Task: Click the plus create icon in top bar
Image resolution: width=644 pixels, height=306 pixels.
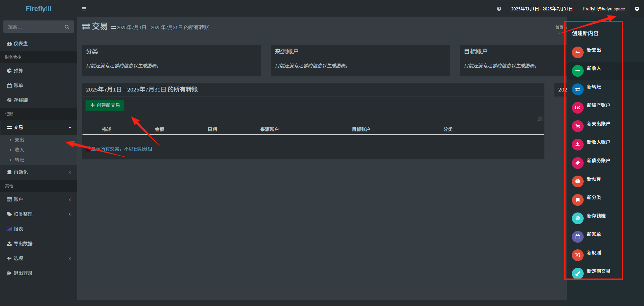Action: [637, 9]
